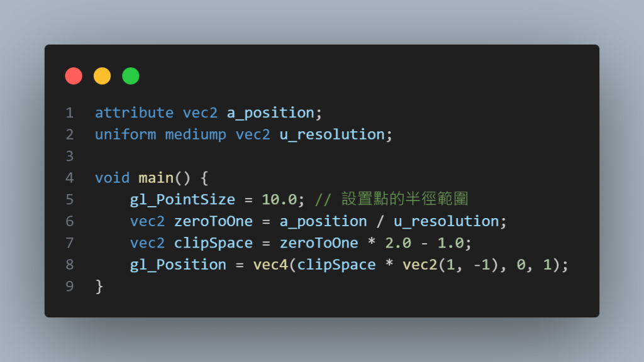Click the mediump keyword

click(x=196, y=135)
